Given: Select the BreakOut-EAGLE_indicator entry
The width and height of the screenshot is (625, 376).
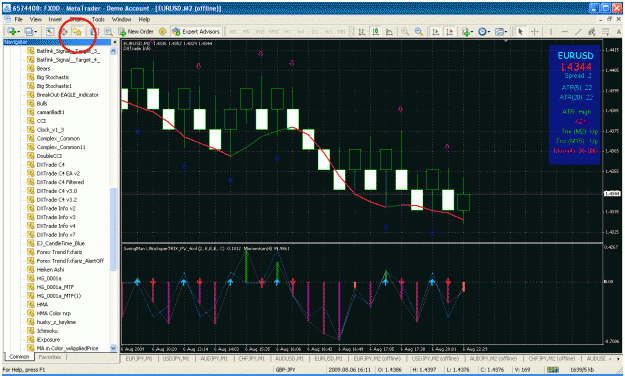Looking at the screenshot, I should coord(67,94).
